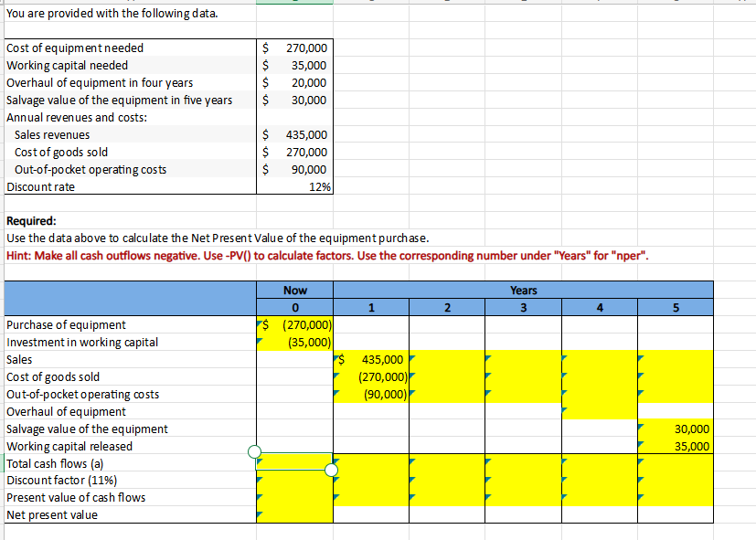
Task: Click the year 5 header cell
Action: [676, 307]
